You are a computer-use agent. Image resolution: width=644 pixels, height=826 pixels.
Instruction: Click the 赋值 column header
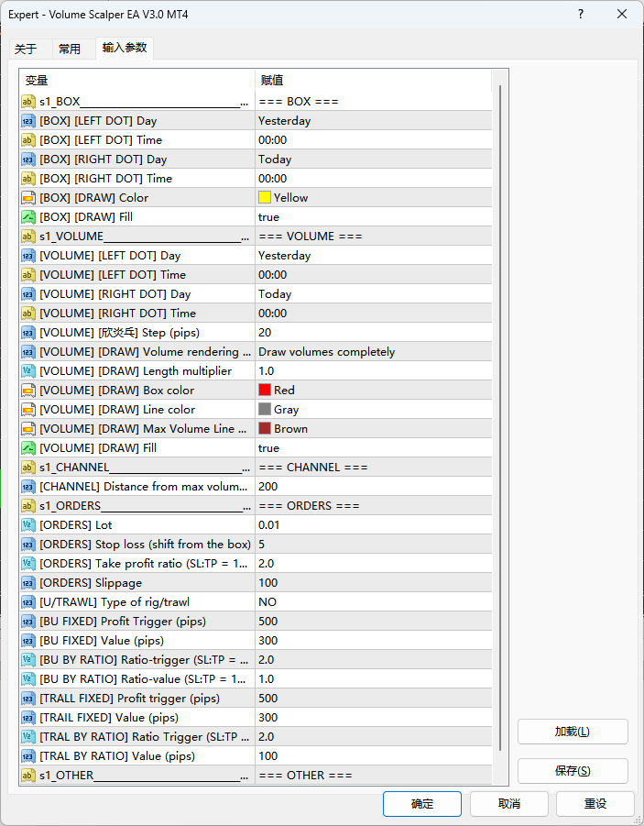click(x=374, y=80)
